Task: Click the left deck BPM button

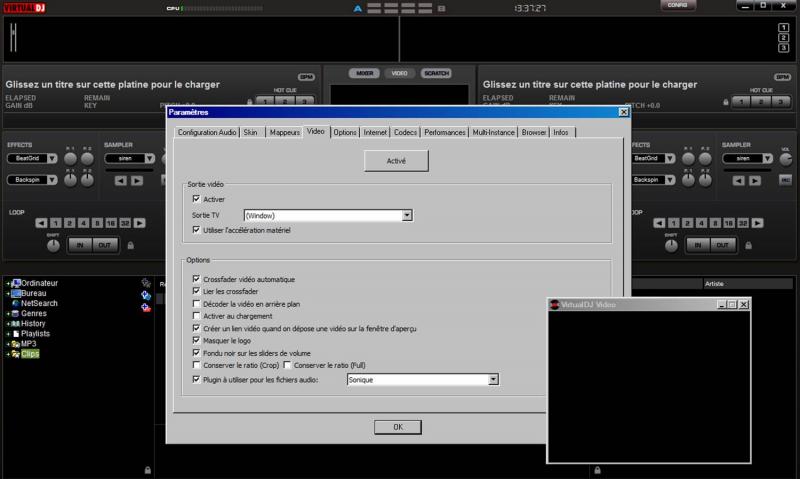Action: 305,76
